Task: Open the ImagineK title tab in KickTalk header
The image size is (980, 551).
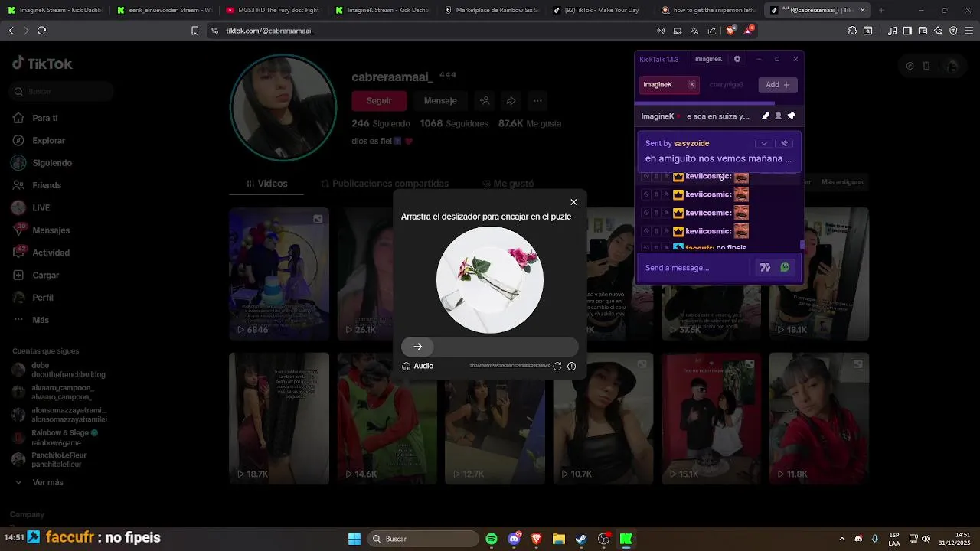Action: 708,59
